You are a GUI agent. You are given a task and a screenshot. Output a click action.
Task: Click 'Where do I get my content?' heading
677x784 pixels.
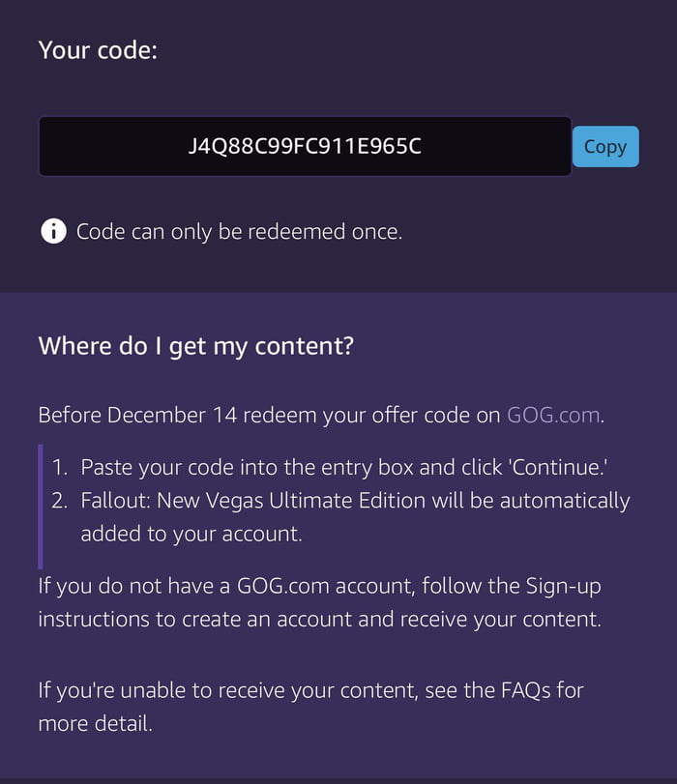196,345
